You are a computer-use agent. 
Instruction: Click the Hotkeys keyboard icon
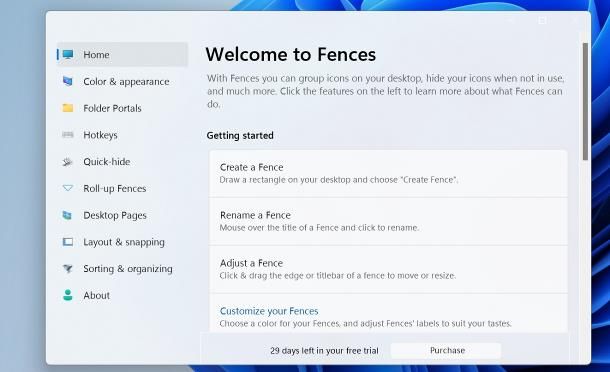[x=68, y=135]
